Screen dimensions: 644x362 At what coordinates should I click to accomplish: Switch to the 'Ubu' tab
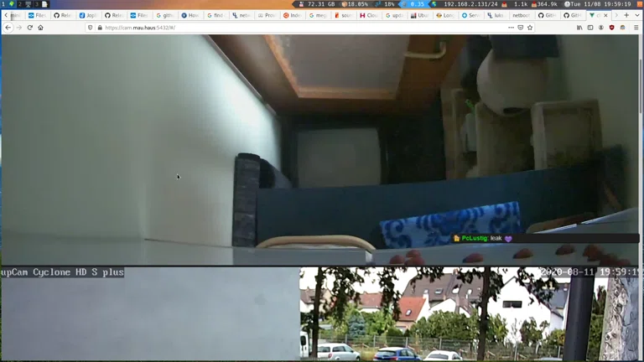(x=419, y=15)
